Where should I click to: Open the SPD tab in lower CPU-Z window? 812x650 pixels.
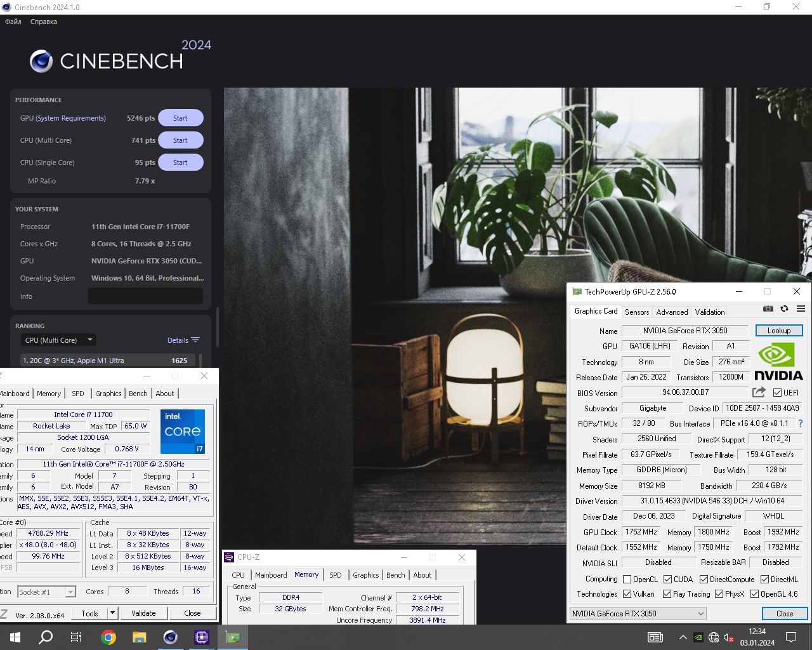(336, 575)
